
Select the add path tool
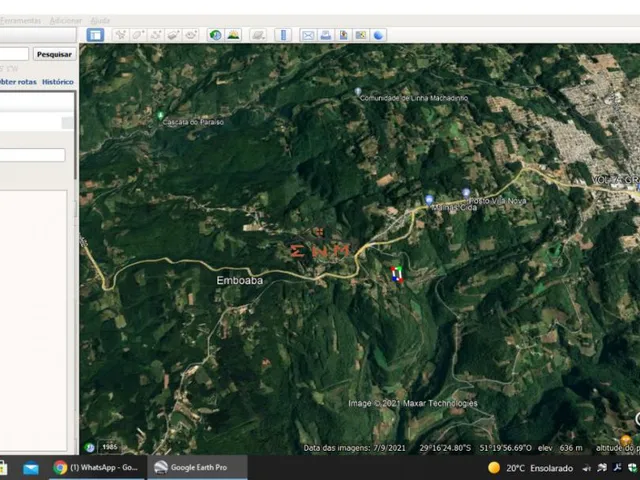(x=156, y=35)
